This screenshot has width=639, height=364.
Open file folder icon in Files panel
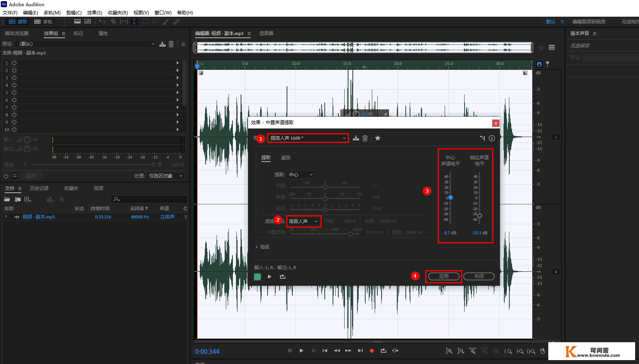[x=7, y=199]
